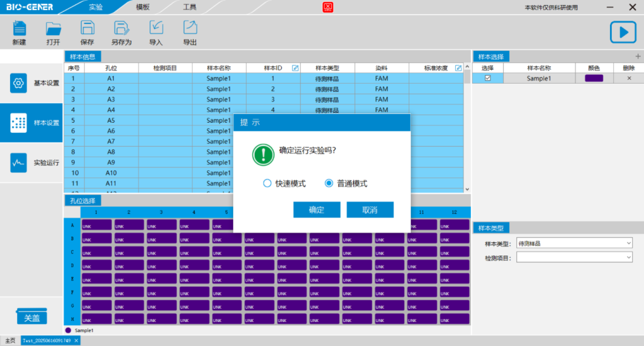The width and height of the screenshot is (644, 346).
Task: Switch to the 模板 tab
Action: tap(143, 7)
